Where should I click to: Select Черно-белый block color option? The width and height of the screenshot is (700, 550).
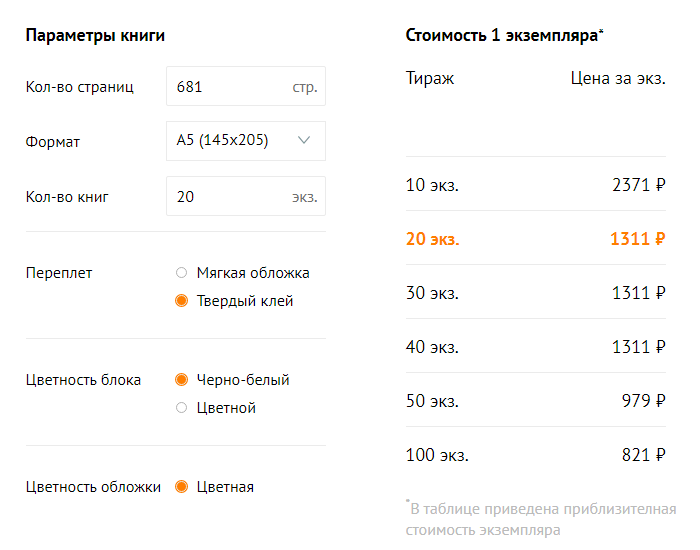181,380
